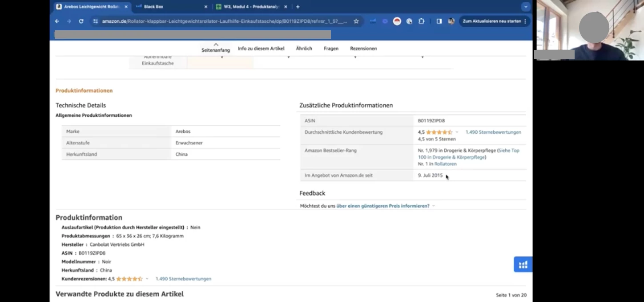Select the Hersteller Canbolat Vertriebs GmbH text

117,245
